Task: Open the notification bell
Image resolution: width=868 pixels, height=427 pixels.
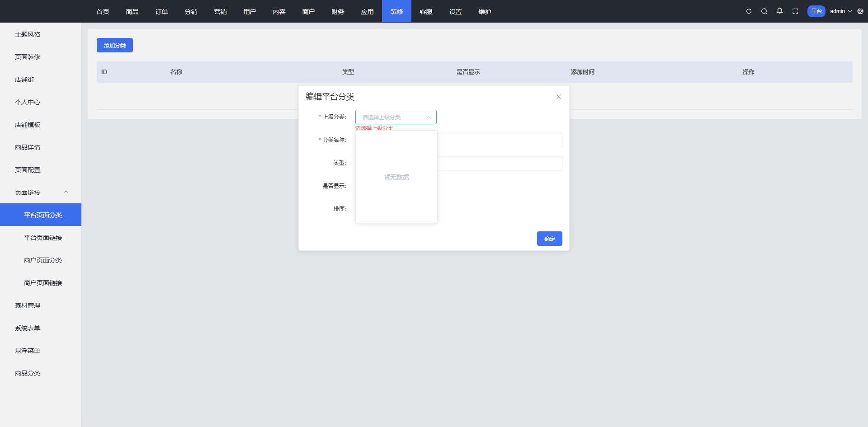Action: tap(780, 11)
